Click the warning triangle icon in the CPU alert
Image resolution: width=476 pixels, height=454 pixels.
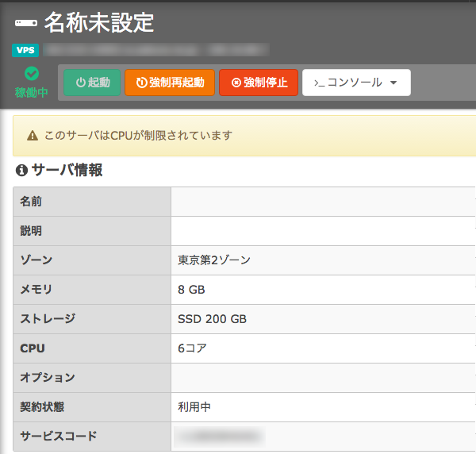pos(33,136)
